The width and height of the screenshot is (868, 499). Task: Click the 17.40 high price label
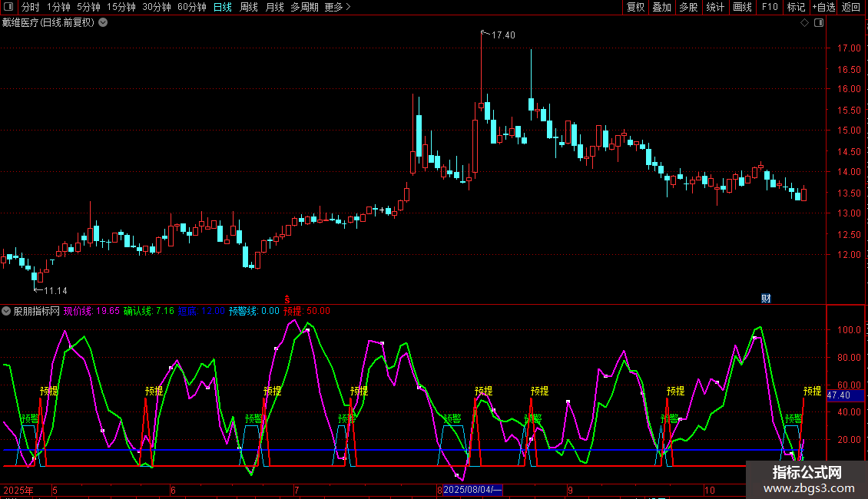pyautogui.click(x=503, y=35)
